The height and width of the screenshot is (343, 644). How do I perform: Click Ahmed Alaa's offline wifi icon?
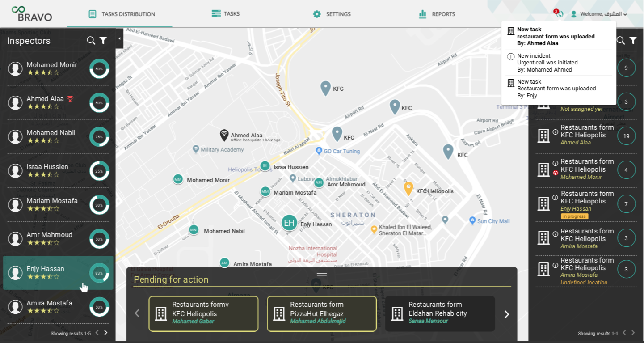[x=70, y=99]
